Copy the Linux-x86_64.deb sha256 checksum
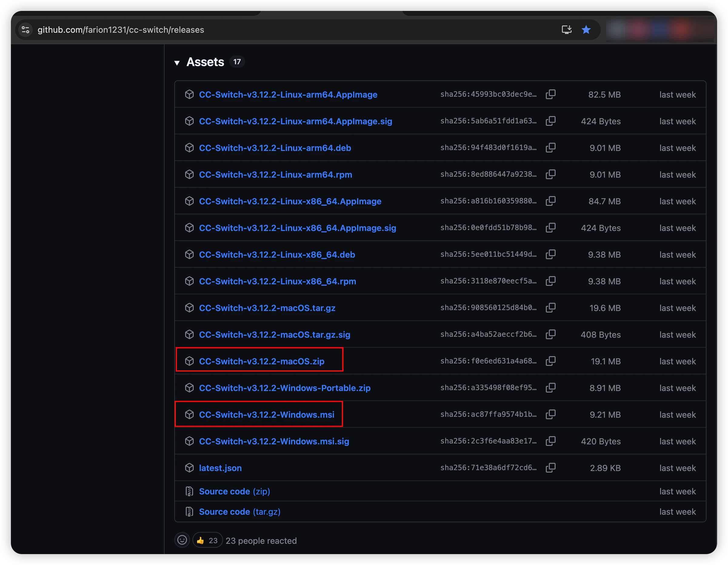This screenshot has height=565, width=728. click(x=550, y=254)
